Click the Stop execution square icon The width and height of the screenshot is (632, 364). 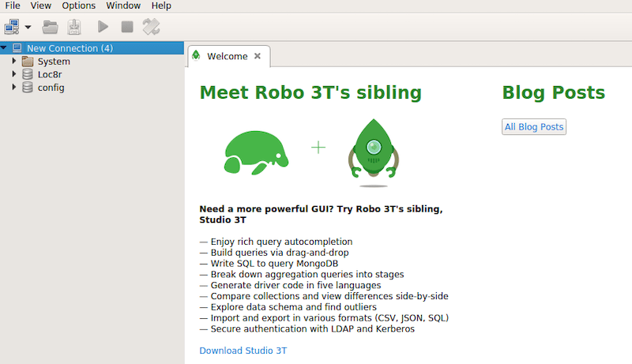pyautogui.click(x=127, y=27)
